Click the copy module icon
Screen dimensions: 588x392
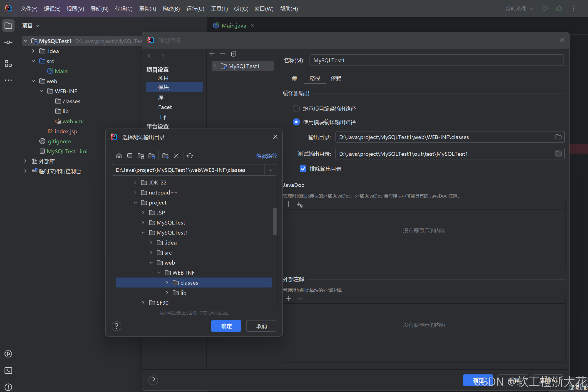click(234, 54)
